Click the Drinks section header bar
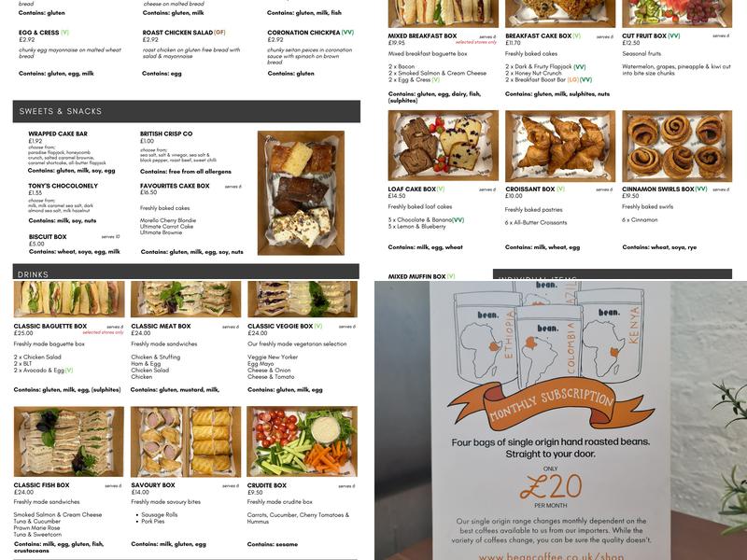 click(x=186, y=272)
